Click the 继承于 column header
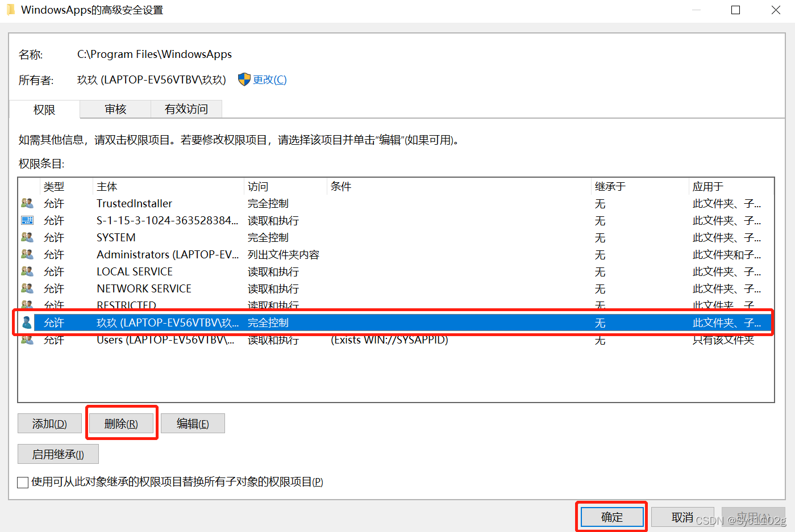 tap(640, 186)
